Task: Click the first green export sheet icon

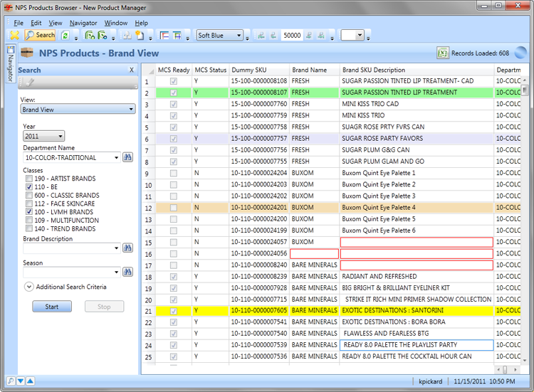Action: 90,35
